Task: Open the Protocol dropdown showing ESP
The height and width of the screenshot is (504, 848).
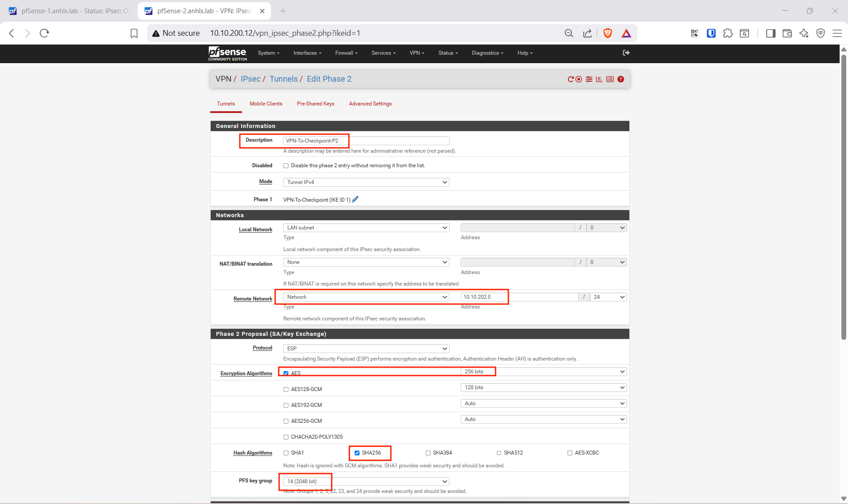Action: [366, 349]
